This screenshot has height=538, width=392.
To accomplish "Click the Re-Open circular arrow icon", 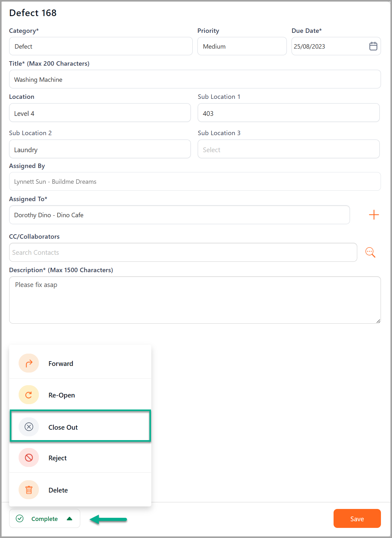I will [x=29, y=395].
